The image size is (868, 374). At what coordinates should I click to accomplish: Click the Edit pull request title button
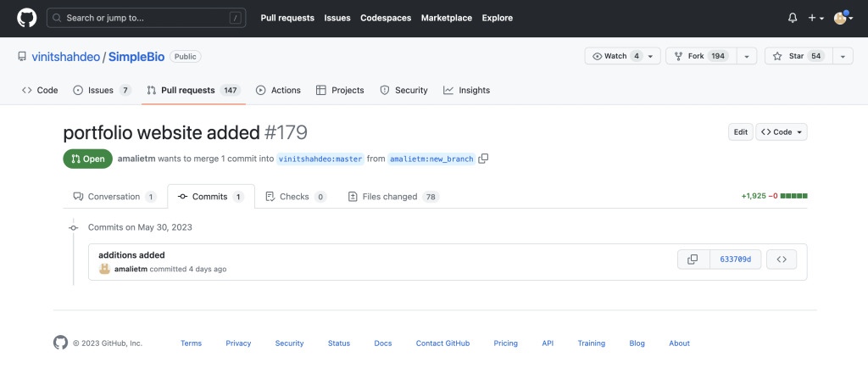pyautogui.click(x=740, y=131)
